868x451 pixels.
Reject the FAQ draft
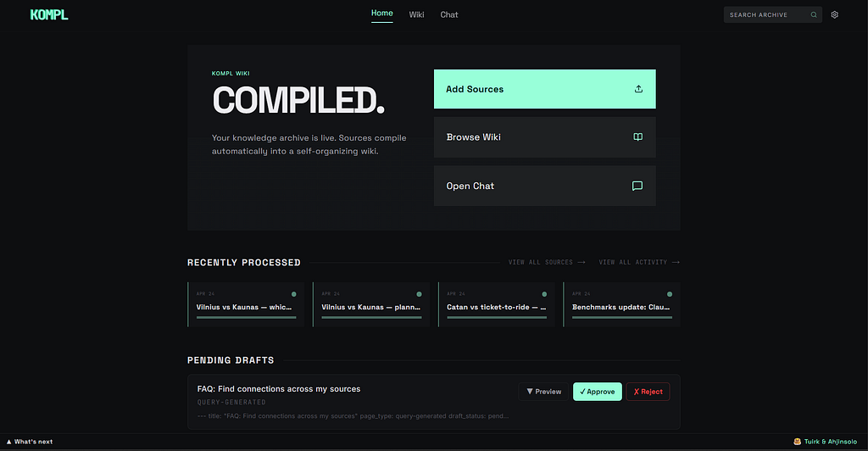[x=648, y=392]
